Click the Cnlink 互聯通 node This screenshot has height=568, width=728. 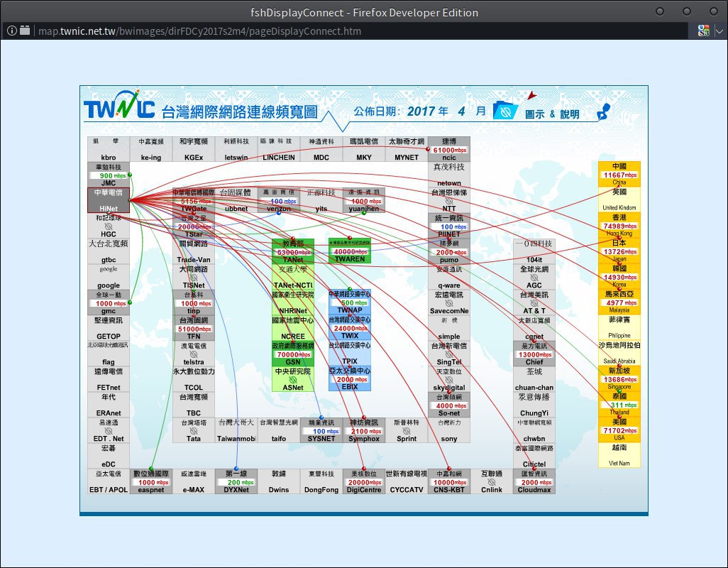pyautogui.click(x=492, y=481)
